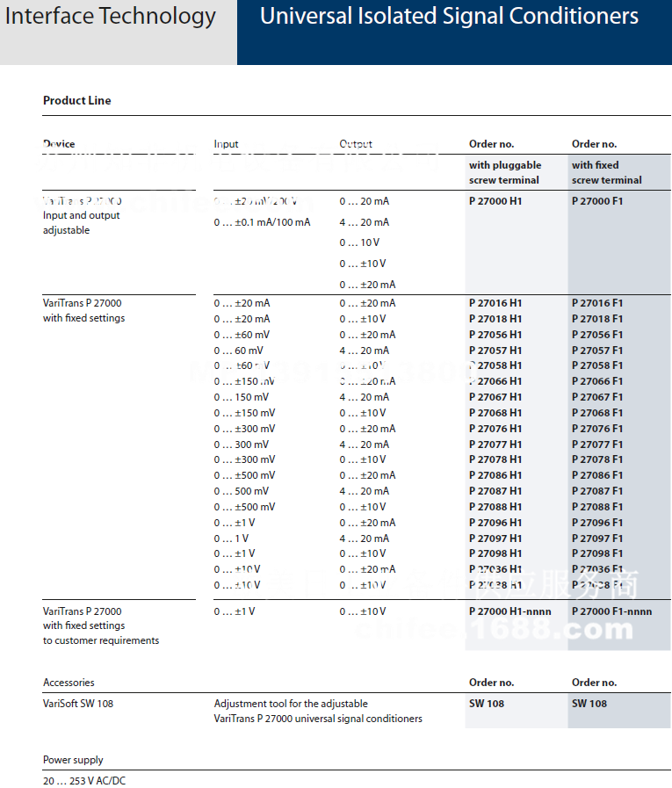Image resolution: width=672 pixels, height=788 pixels.
Task: Select the 'with pluggable screw terminal' column header
Action: [505, 172]
